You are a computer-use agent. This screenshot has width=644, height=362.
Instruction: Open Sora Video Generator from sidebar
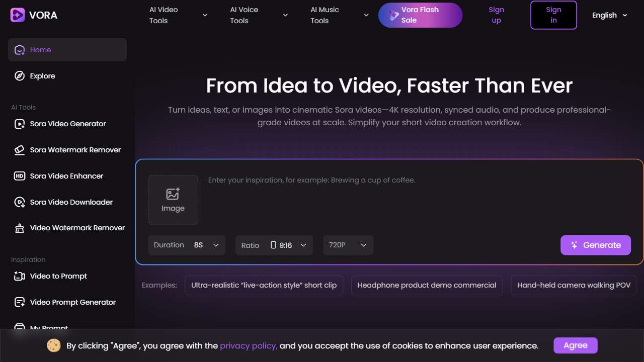(67, 124)
